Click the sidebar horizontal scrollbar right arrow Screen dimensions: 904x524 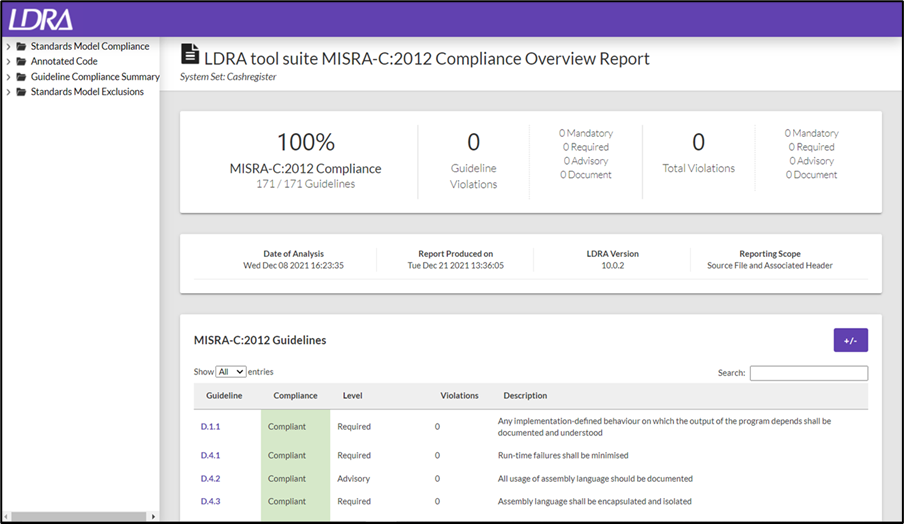[x=153, y=517]
